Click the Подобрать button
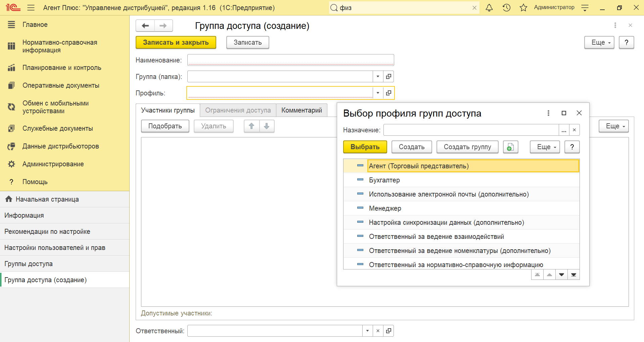The height and width of the screenshot is (342, 644). click(x=165, y=126)
